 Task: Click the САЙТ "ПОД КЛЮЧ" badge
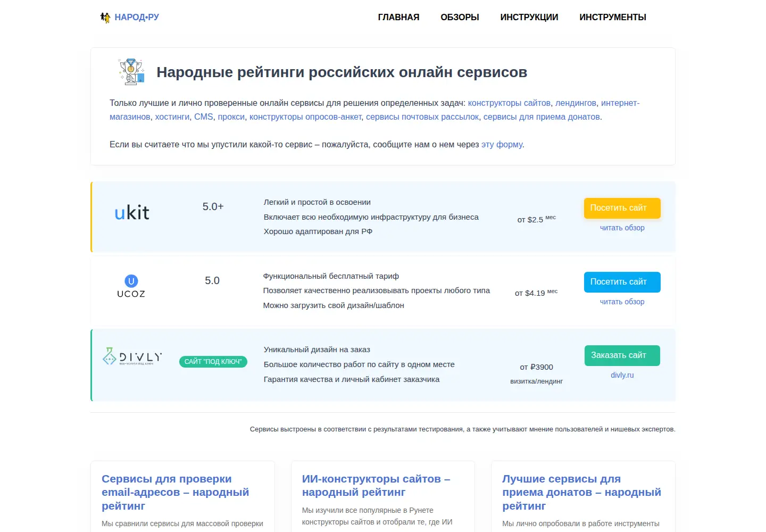(213, 362)
